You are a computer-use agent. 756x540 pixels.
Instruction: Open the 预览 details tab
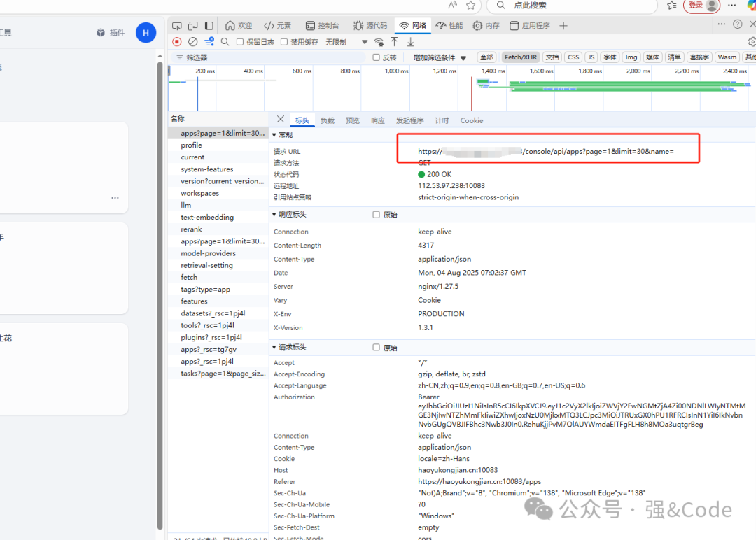coord(352,120)
